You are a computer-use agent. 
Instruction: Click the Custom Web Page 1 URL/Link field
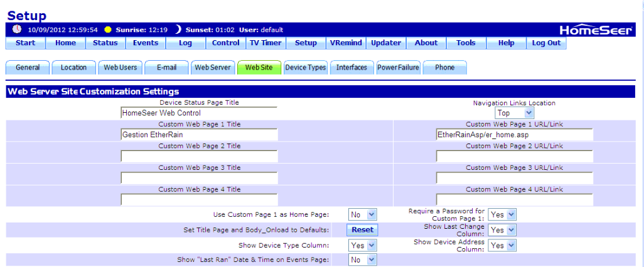(x=514, y=135)
